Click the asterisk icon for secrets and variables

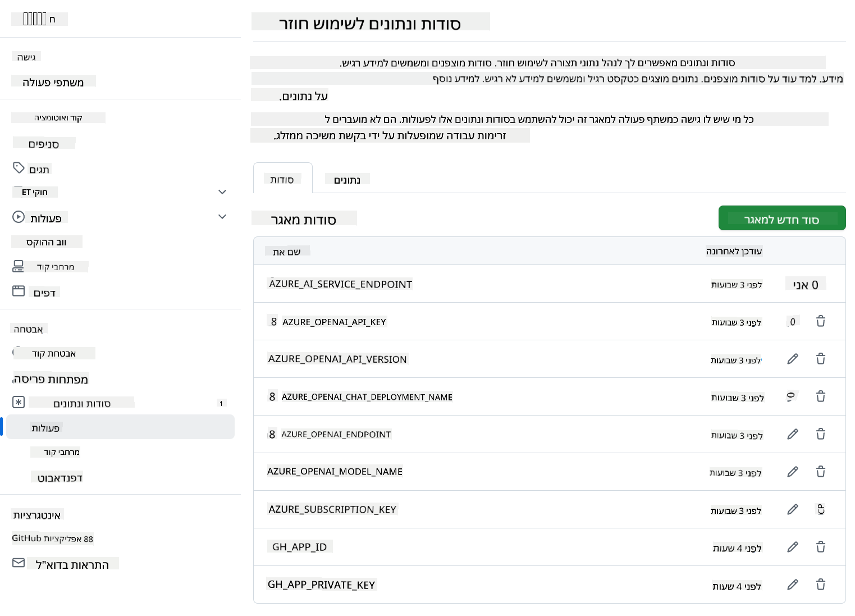point(19,402)
